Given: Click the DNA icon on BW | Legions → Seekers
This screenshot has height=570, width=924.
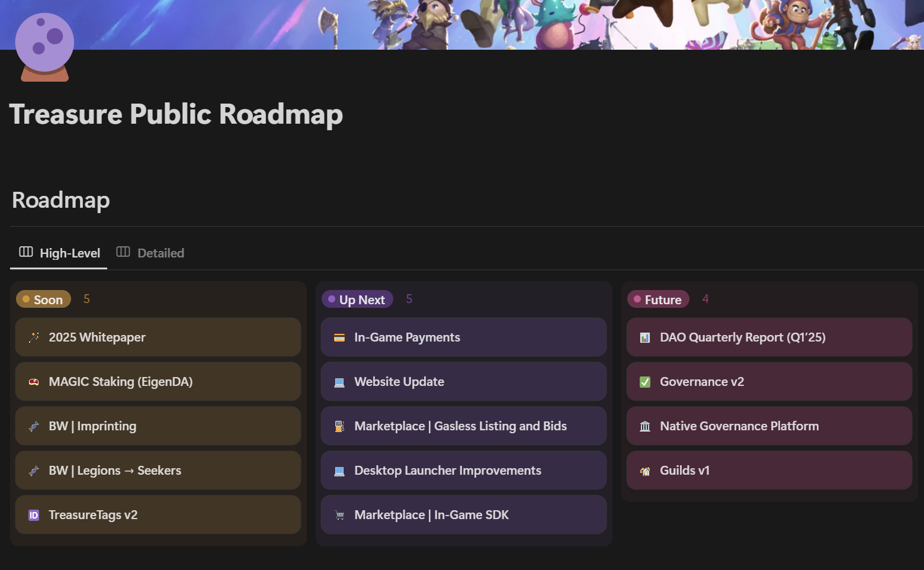Looking at the screenshot, I should pyautogui.click(x=34, y=471).
